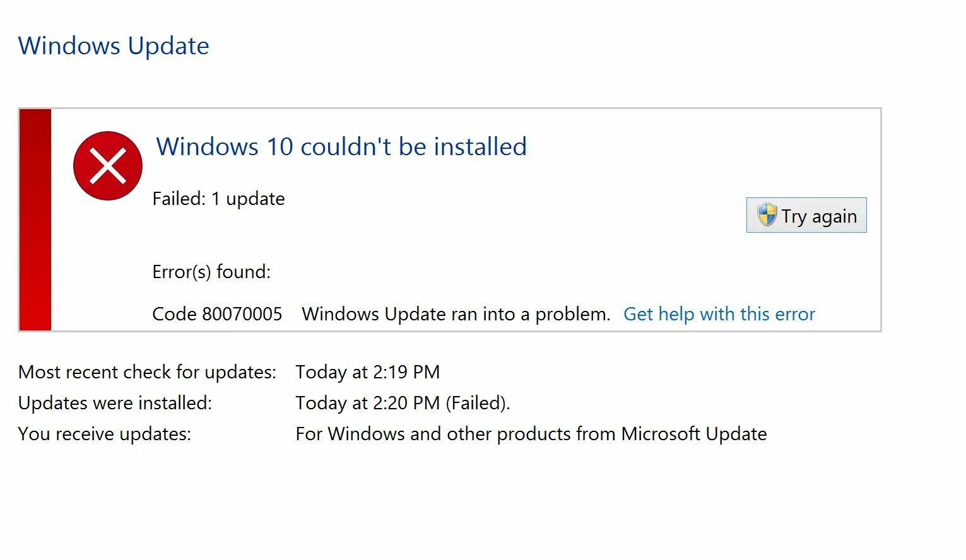Open the Get help with this error link

[x=719, y=314]
